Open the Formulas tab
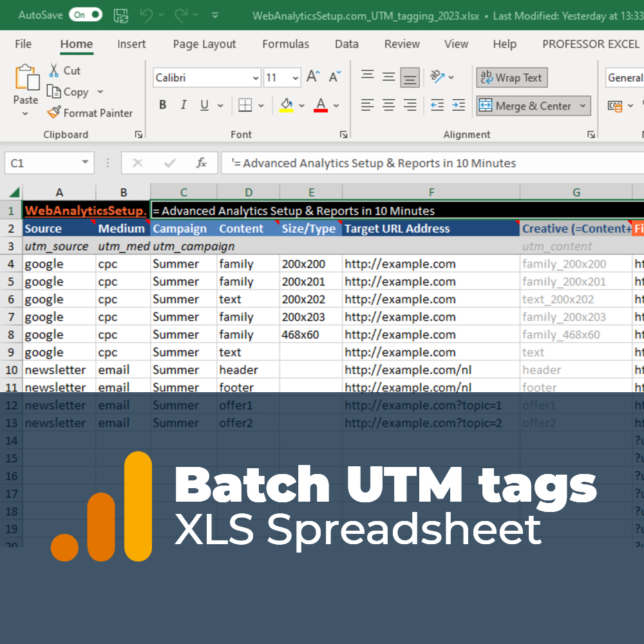 (x=285, y=44)
